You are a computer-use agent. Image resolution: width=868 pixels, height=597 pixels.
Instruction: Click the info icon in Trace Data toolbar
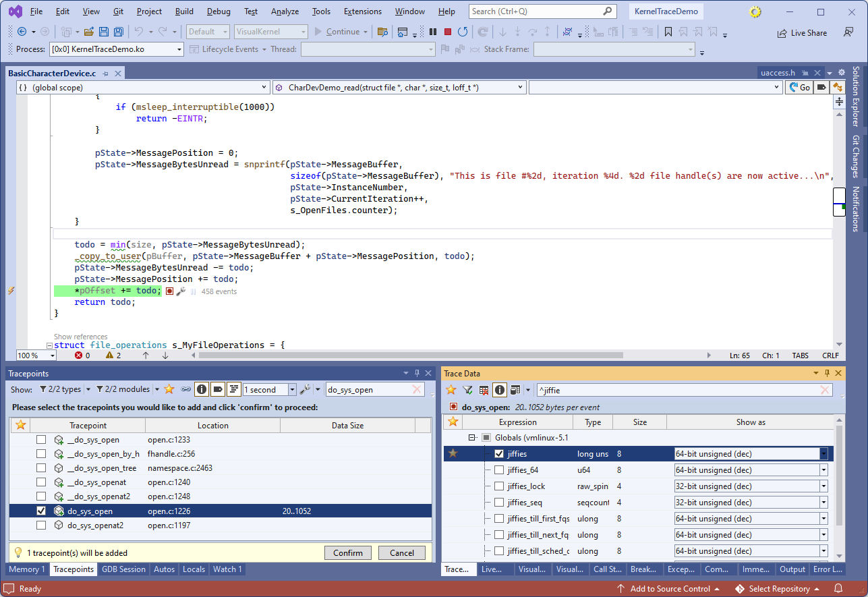499,390
